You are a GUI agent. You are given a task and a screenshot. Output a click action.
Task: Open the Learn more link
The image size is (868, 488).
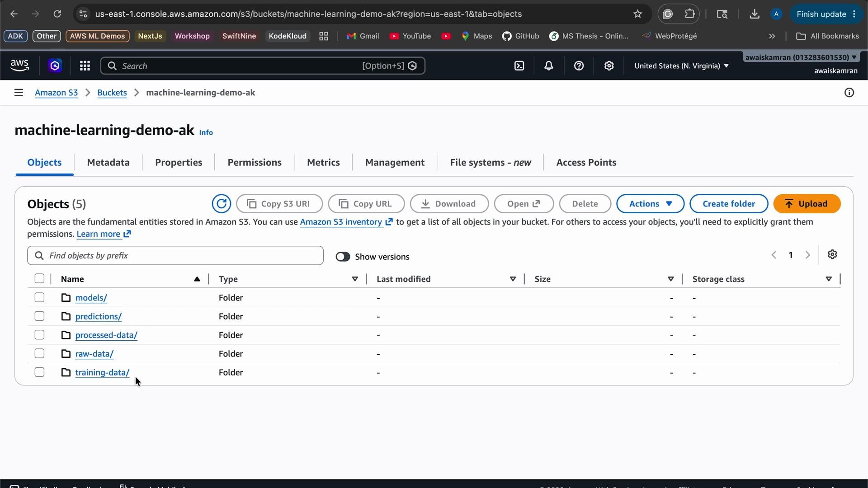pos(104,234)
